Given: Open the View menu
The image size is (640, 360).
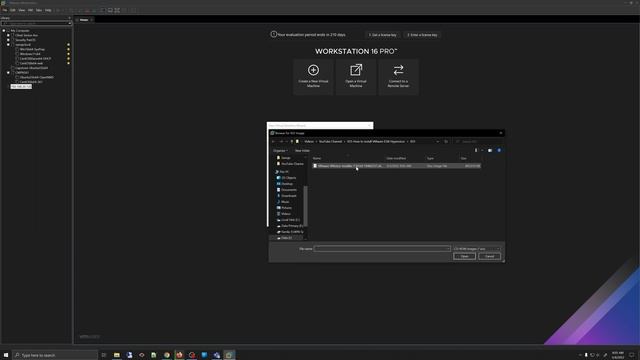Looking at the screenshot, I should [x=22, y=10].
